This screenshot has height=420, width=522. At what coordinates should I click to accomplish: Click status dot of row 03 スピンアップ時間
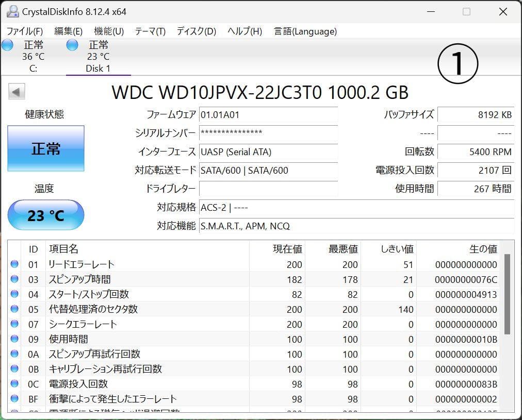[14, 279]
